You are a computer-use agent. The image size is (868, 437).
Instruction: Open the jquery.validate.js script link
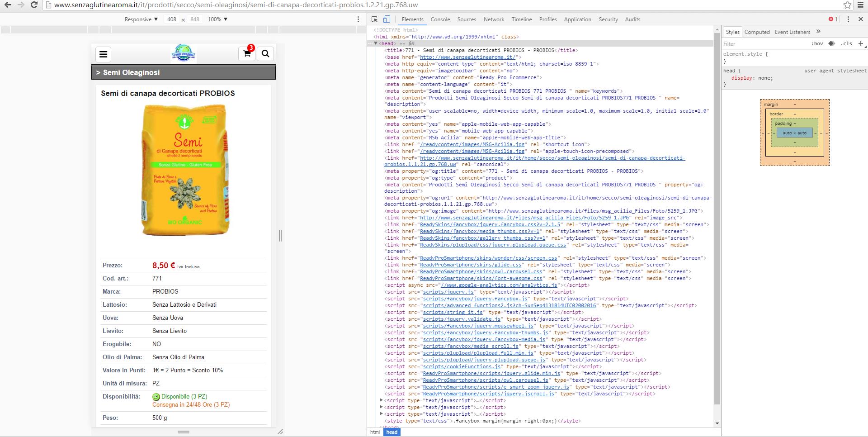(462, 319)
